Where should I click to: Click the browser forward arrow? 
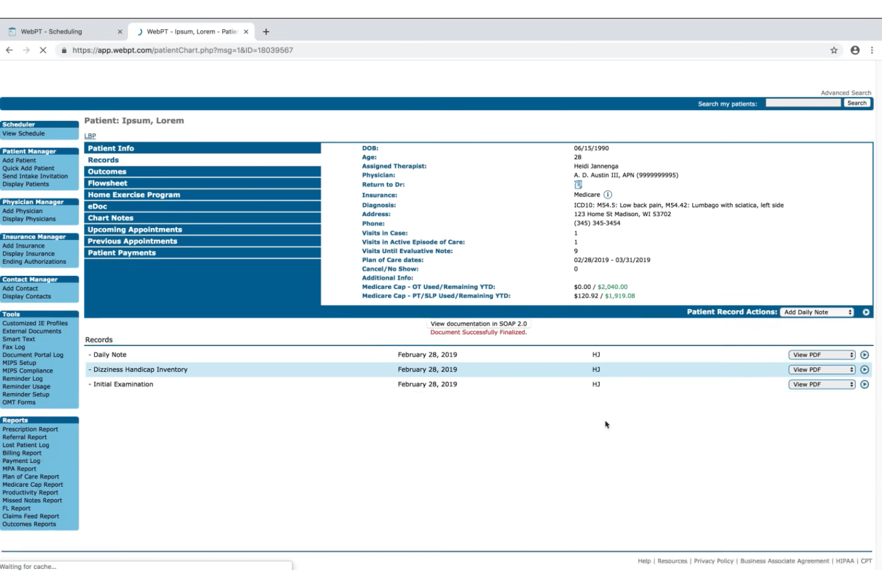click(x=26, y=51)
